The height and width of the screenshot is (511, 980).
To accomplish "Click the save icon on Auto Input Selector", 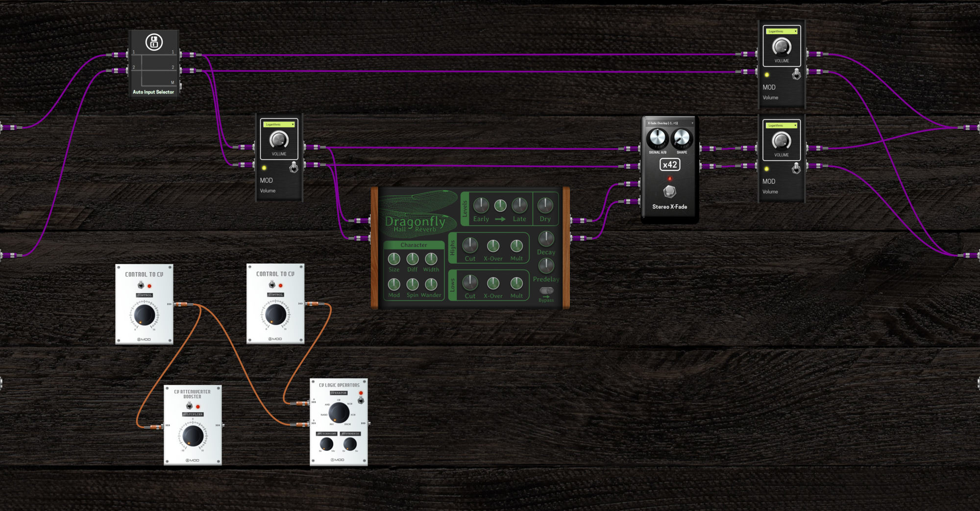I will click(153, 42).
